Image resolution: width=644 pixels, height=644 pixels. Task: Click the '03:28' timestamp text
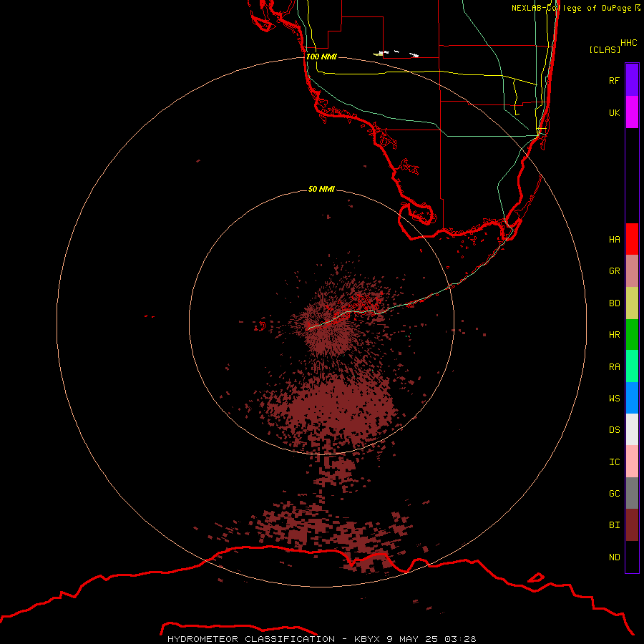point(460,639)
